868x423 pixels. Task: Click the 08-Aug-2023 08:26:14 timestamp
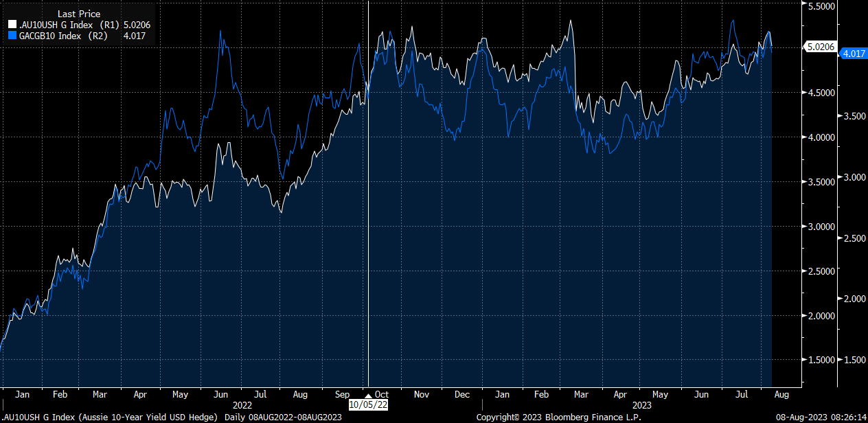click(x=821, y=416)
